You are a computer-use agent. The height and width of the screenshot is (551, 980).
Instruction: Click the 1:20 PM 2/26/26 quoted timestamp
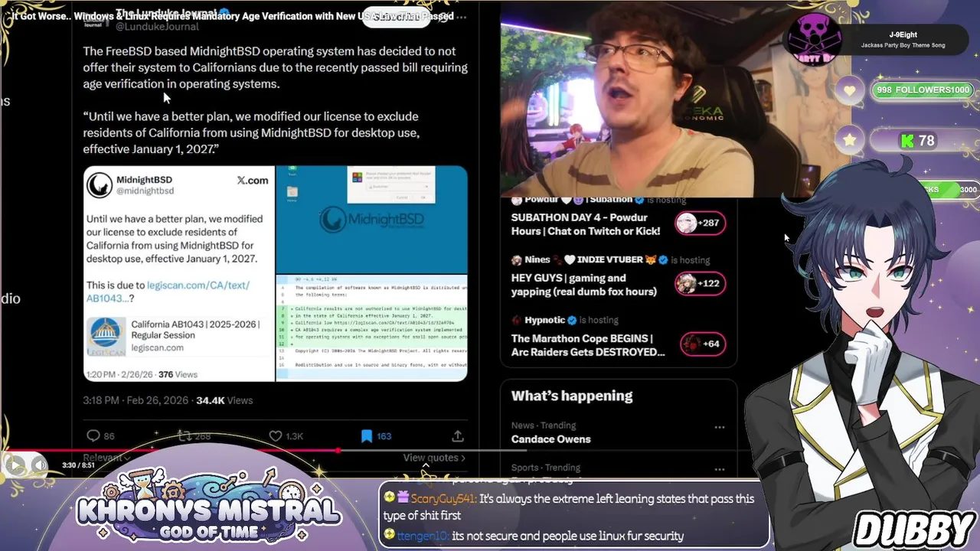tap(119, 374)
